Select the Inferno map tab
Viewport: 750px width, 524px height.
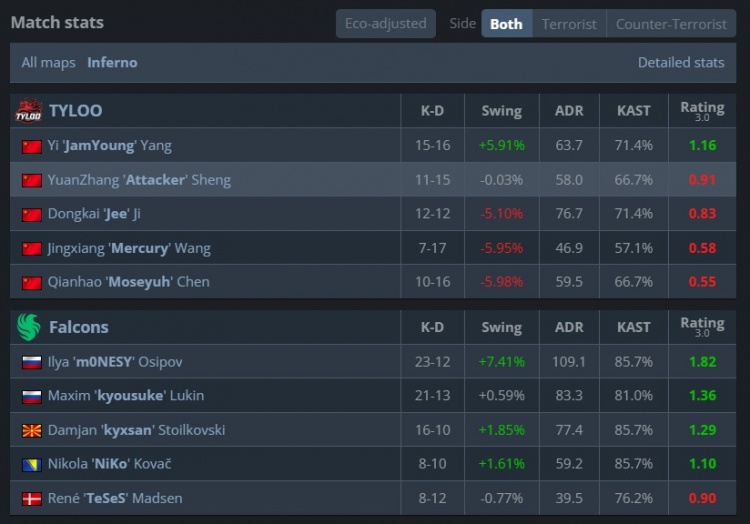click(112, 62)
